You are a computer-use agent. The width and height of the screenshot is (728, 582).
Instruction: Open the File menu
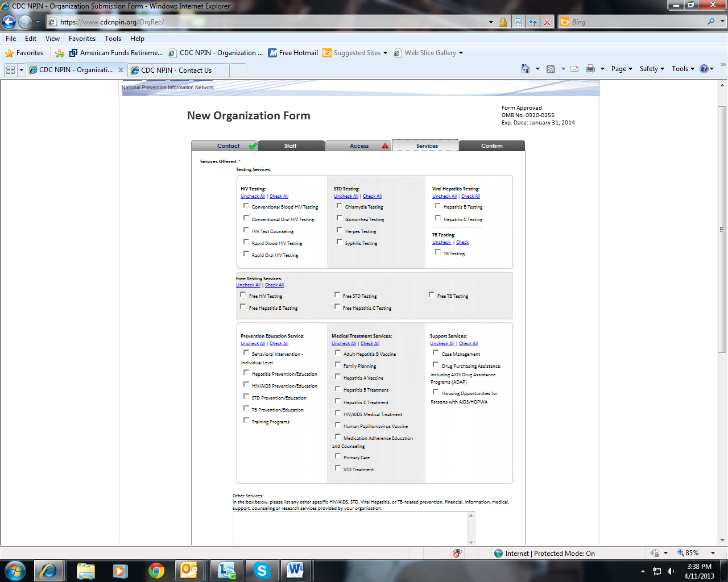[x=11, y=39]
